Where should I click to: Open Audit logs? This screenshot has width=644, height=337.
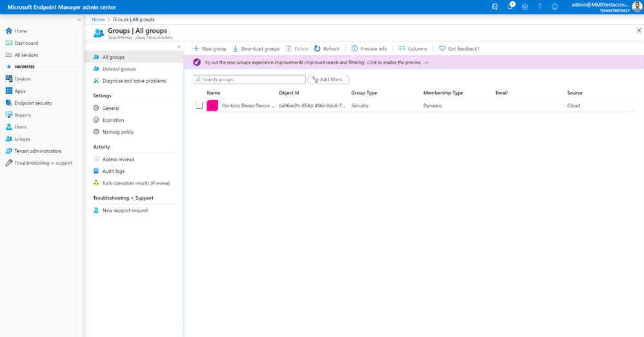(109, 171)
